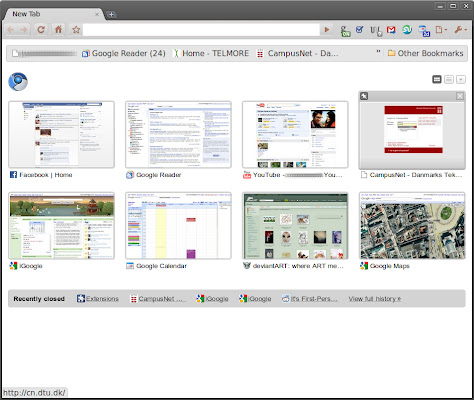Open the Home - TELMORE bookmark
This screenshot has width=474, height=400.
[x=211, y=53]
